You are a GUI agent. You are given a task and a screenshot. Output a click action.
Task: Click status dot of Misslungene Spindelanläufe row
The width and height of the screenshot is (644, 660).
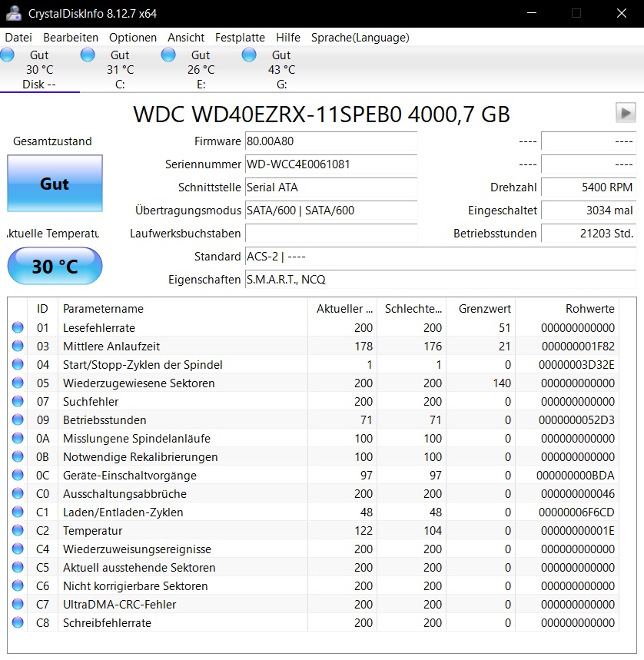tap(18, 438)
